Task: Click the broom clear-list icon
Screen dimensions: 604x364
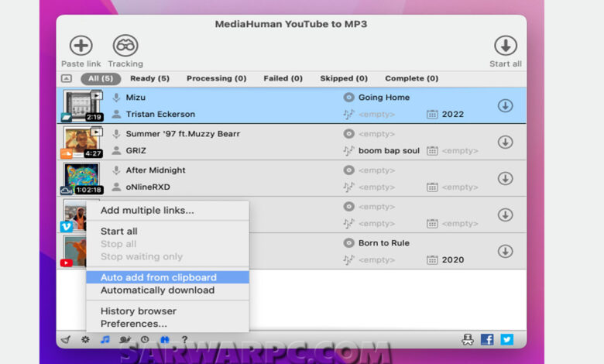Action: pos(66,340)
